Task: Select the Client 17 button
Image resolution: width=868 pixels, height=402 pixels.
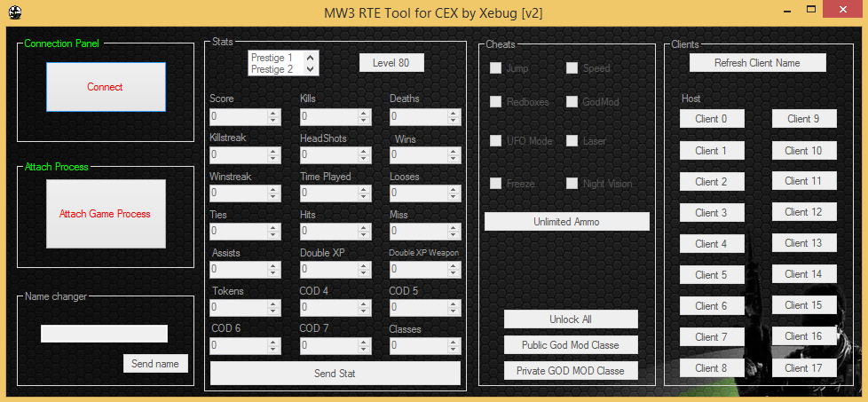Action: (804, 367)
